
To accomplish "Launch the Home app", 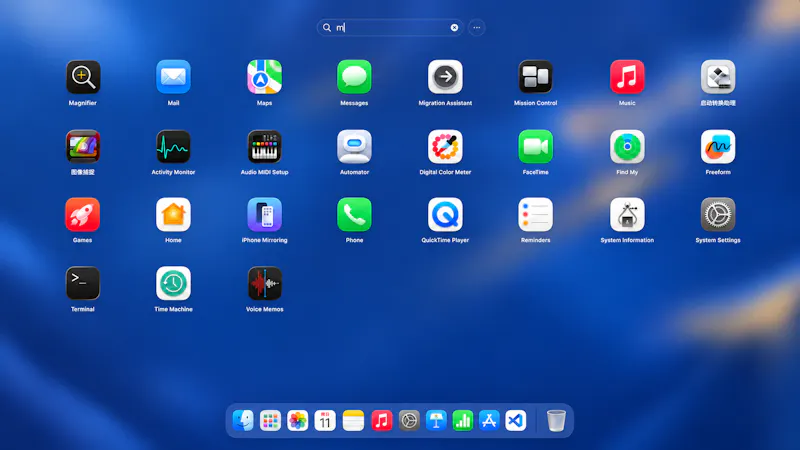I will point(173,215).
